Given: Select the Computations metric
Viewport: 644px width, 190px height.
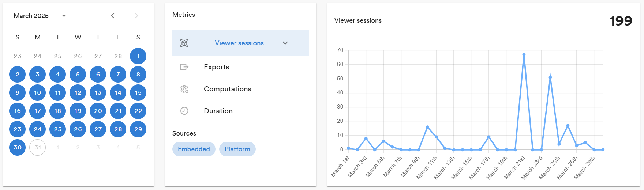Looking at the screenshot, I should coord(227,89).
